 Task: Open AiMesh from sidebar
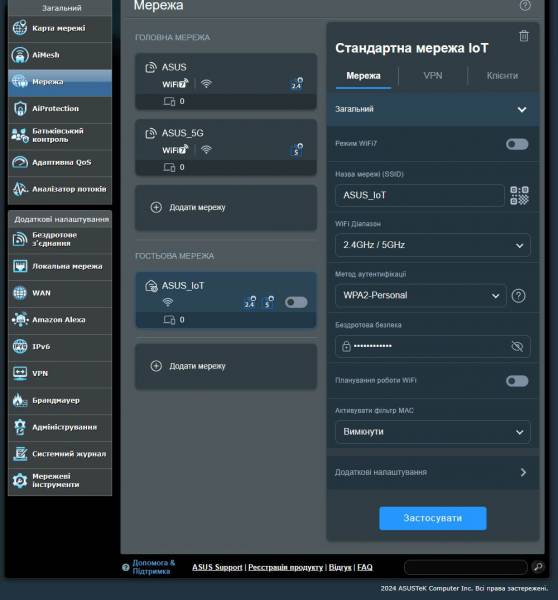[60, 55]
